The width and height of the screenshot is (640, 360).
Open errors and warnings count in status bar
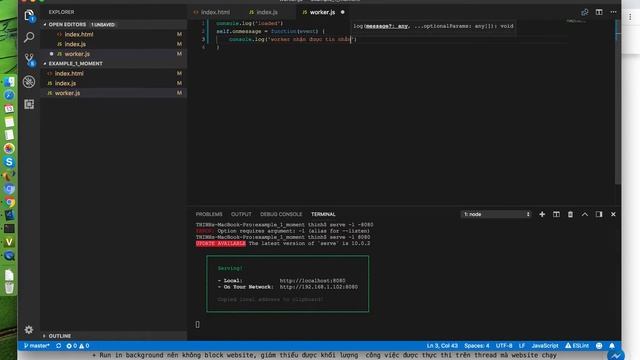click(x=78, y=346)
